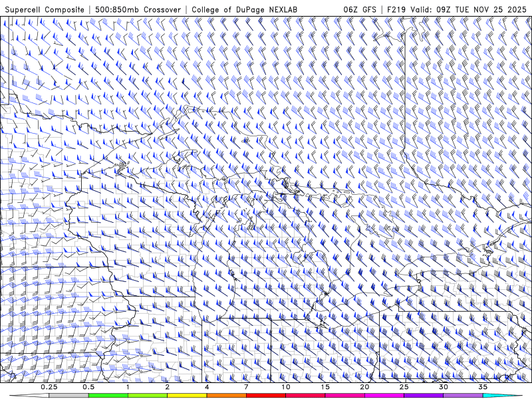Select the red legend color segment

pyautogui.click(x=266, y=396)
